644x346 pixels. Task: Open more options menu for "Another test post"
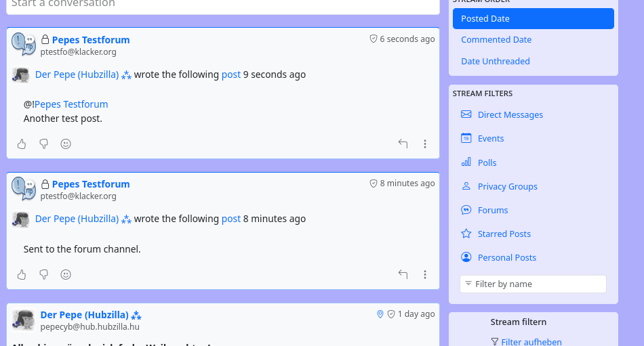(425, 144)
